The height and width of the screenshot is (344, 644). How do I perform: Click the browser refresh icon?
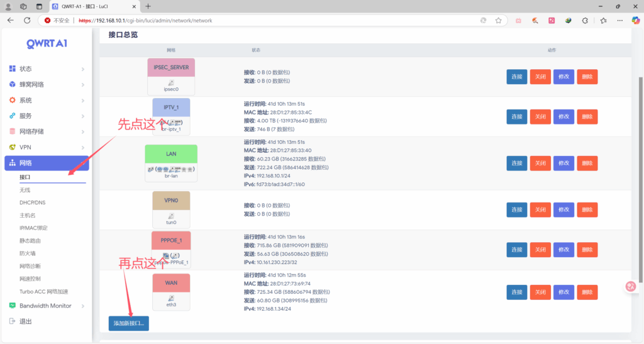point(27,20)
